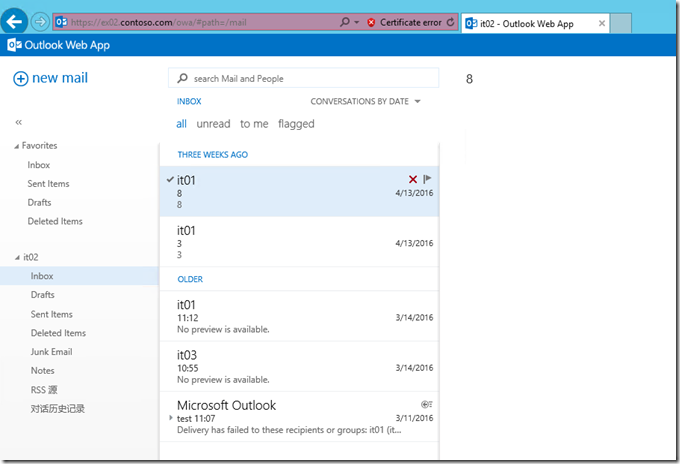This screenshot has height=464, width=680.
Task: Filter the inbox by flagged
Action: (x=296, y=124)
